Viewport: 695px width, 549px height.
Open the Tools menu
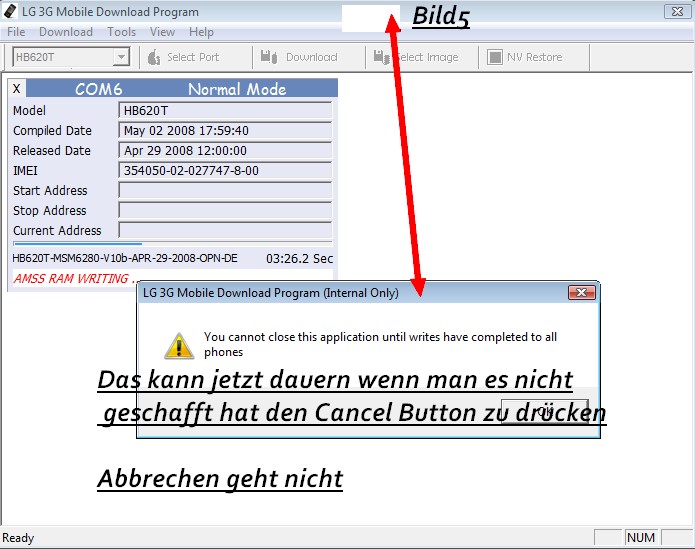click(x=121, y=32)
